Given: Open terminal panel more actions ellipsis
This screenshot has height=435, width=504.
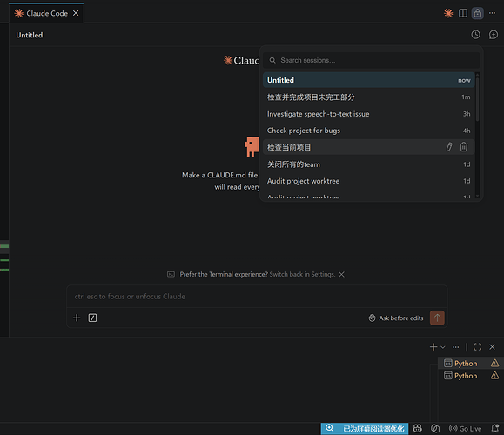Looking at the screenshot, I should 456,347.
